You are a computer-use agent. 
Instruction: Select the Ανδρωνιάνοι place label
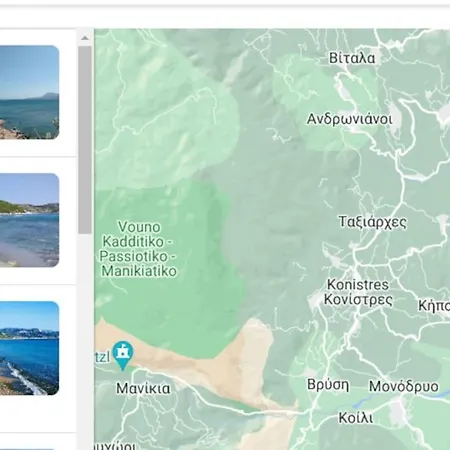click(x=349, y=119)
